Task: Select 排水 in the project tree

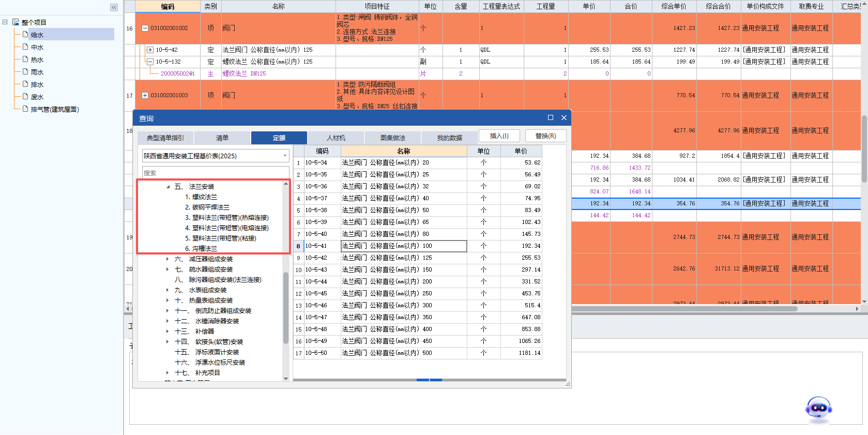Action: pos(37,85)
